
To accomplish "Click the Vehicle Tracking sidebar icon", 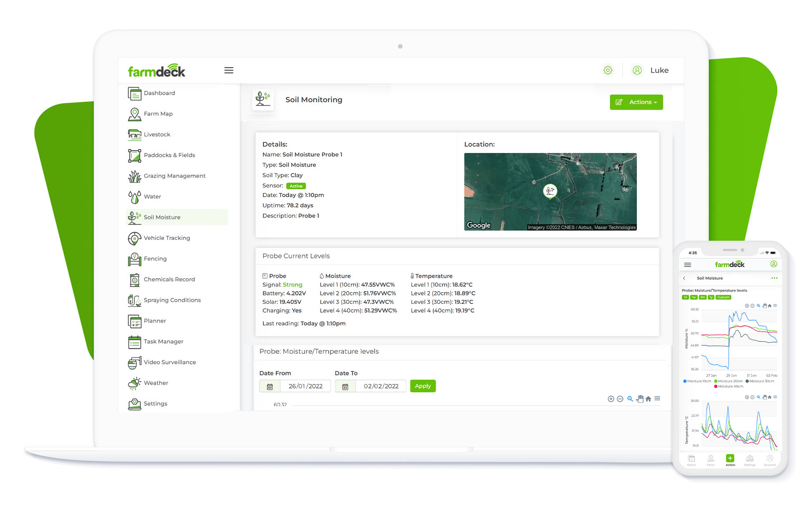I will (134, 238).
